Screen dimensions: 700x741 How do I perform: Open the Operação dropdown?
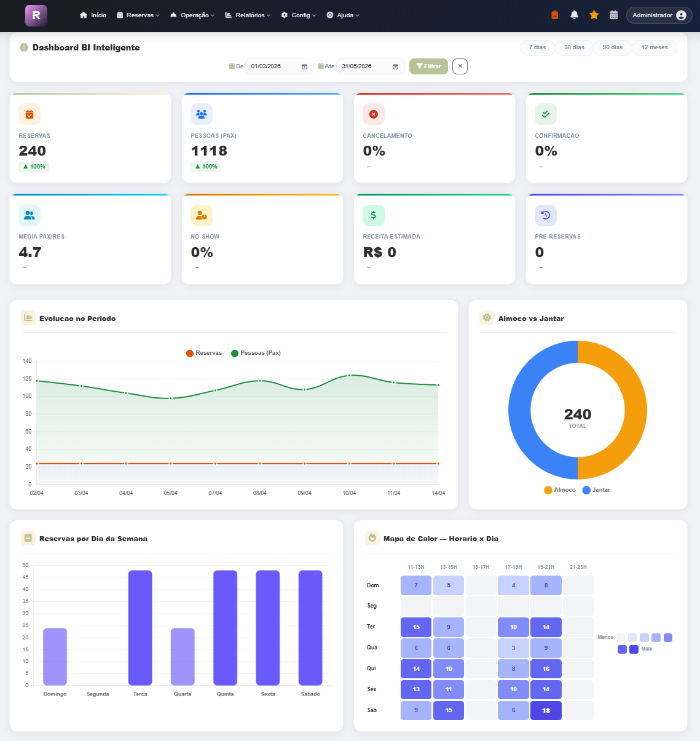coord(192,15)
